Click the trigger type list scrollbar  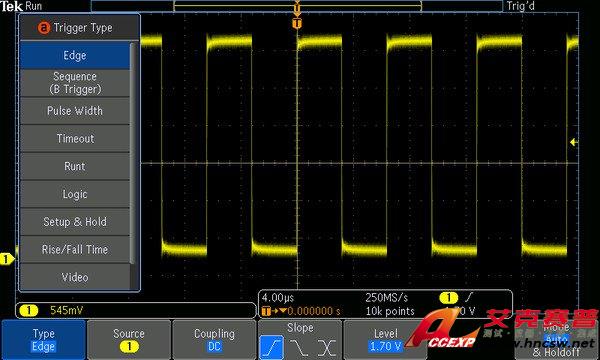(x=133, y=153)
